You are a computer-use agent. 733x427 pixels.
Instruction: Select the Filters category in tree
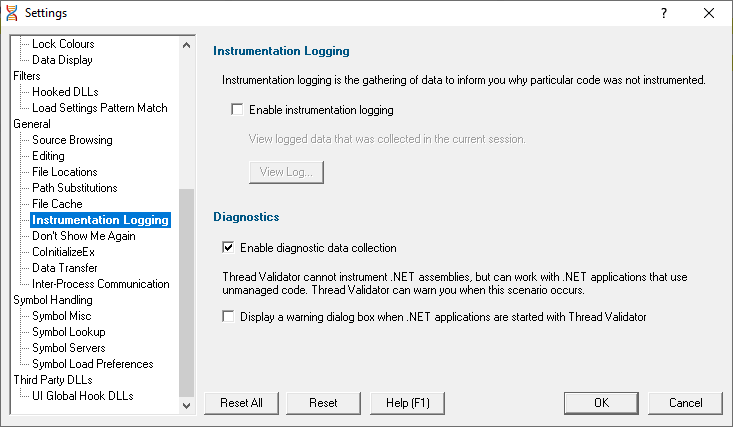27,76
